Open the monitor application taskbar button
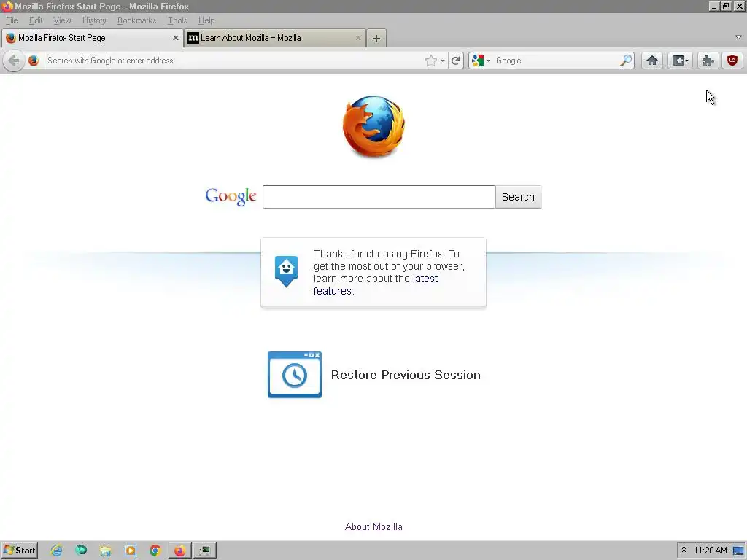Screen dimensions: 747x560 click(205, 551)
